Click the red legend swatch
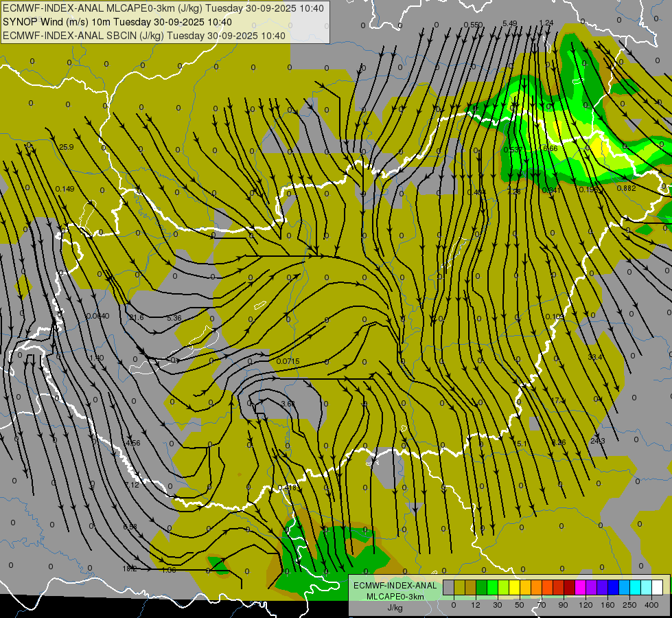 [559, 587]
